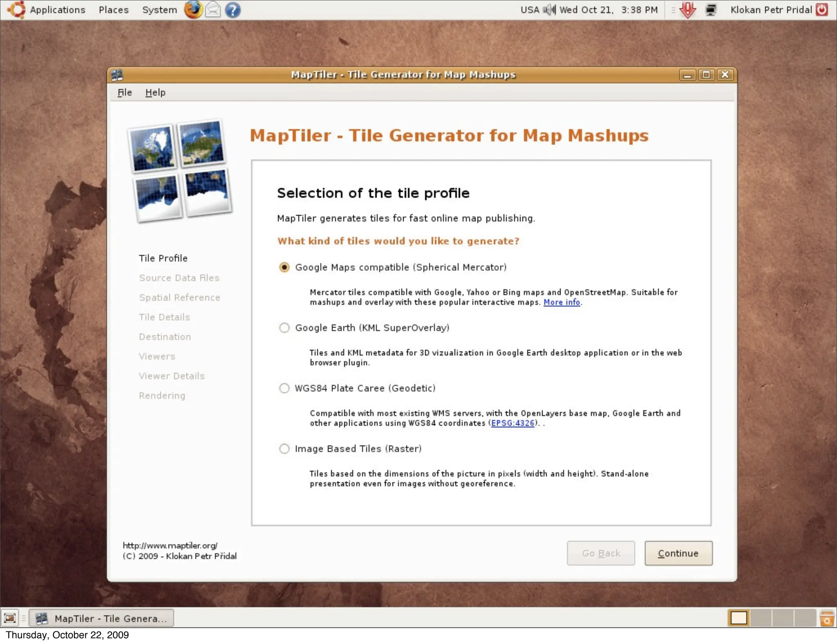Open the Applications menu in top panel

pos(57,10)
